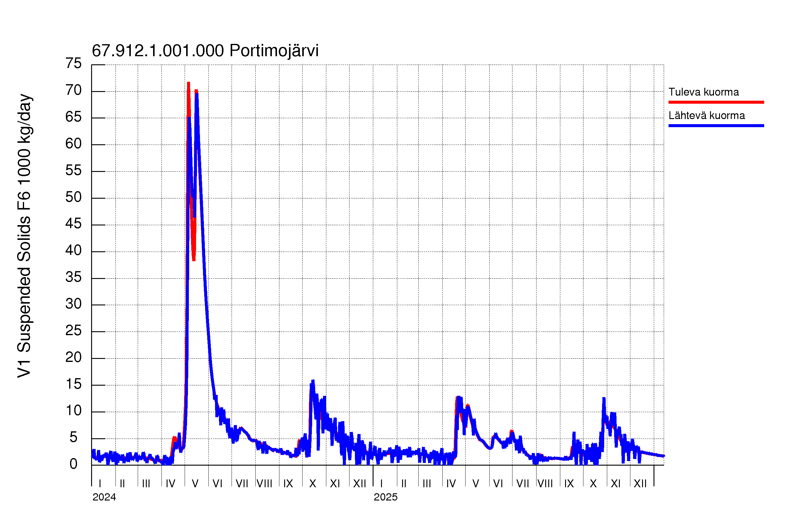Click the last XII month label for 2025
Screen dimensions: 812x511
tap(640, 484)
